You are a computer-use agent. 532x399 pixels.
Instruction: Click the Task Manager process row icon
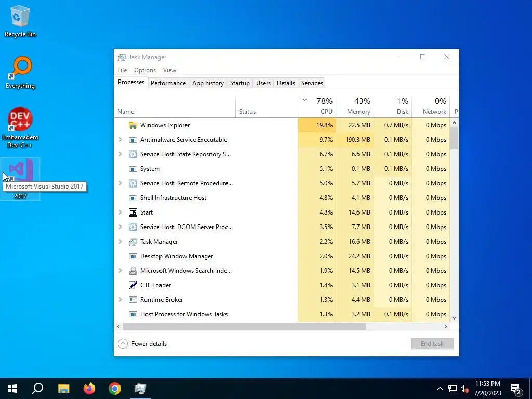132,242
